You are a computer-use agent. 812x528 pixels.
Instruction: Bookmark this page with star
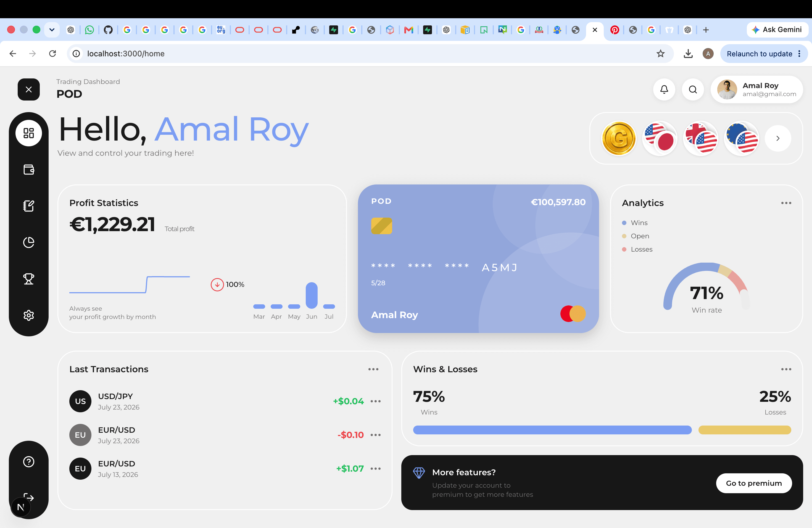(661, 54)
